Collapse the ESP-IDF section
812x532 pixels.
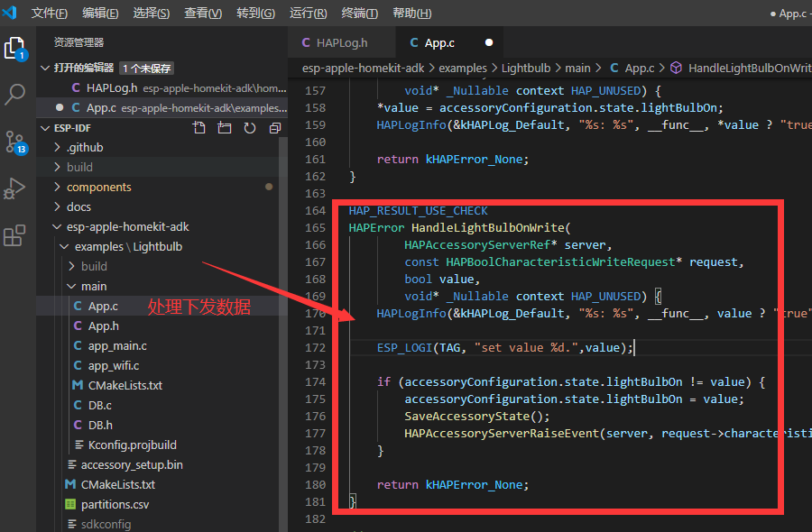click(x=45, y=128)
